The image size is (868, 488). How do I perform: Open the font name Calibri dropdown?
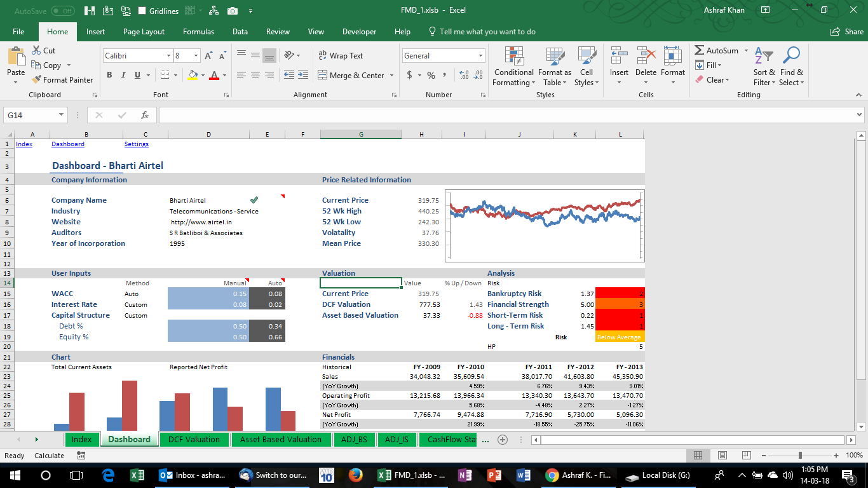click(168, 56)
